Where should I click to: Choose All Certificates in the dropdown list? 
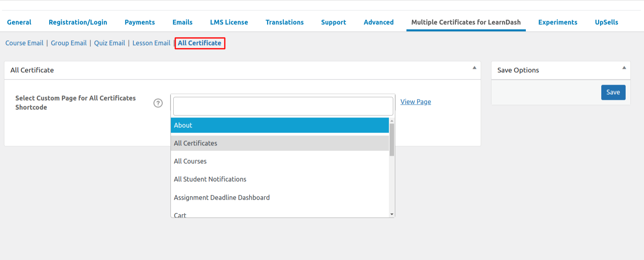[279, 143]
